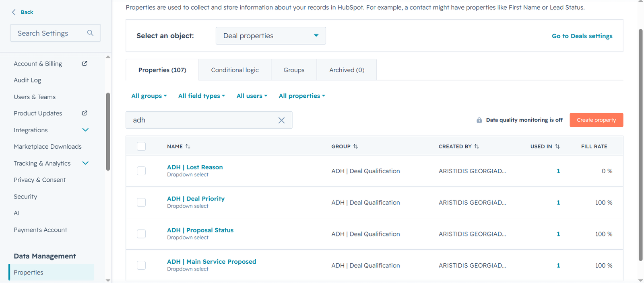Screen dimensions: 644x283
Task: Click used-in count for Main Service Proposed
Action: point(558,265)
